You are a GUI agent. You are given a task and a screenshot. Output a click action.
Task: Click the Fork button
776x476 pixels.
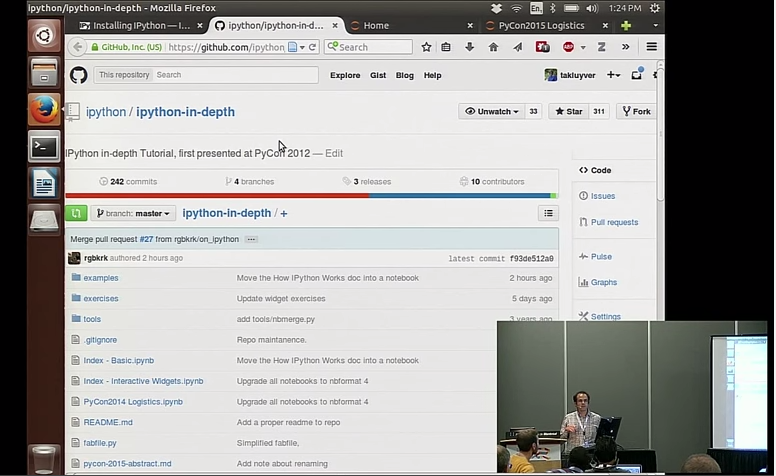click(x=635, y=112)
